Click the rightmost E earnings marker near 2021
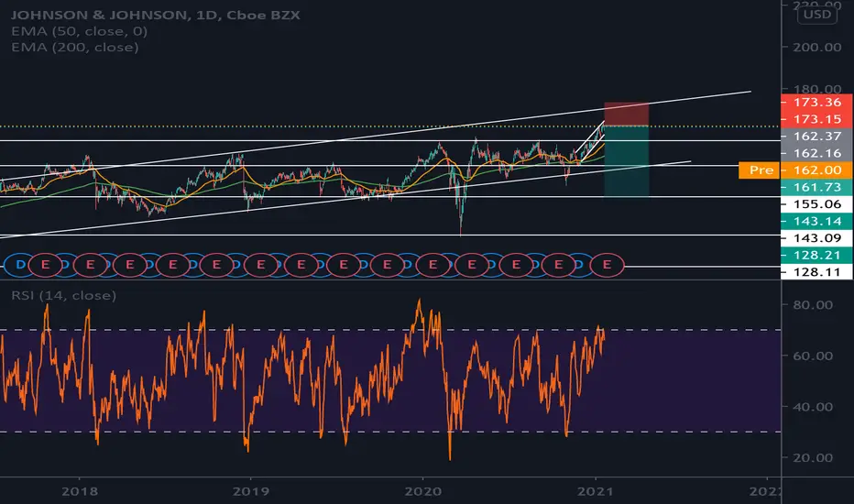 coord(608,266)
